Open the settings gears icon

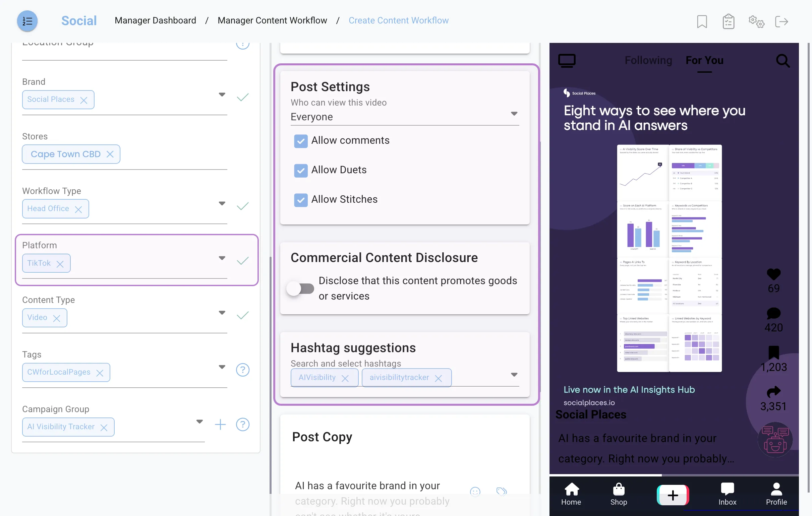(x=756, y=22)
